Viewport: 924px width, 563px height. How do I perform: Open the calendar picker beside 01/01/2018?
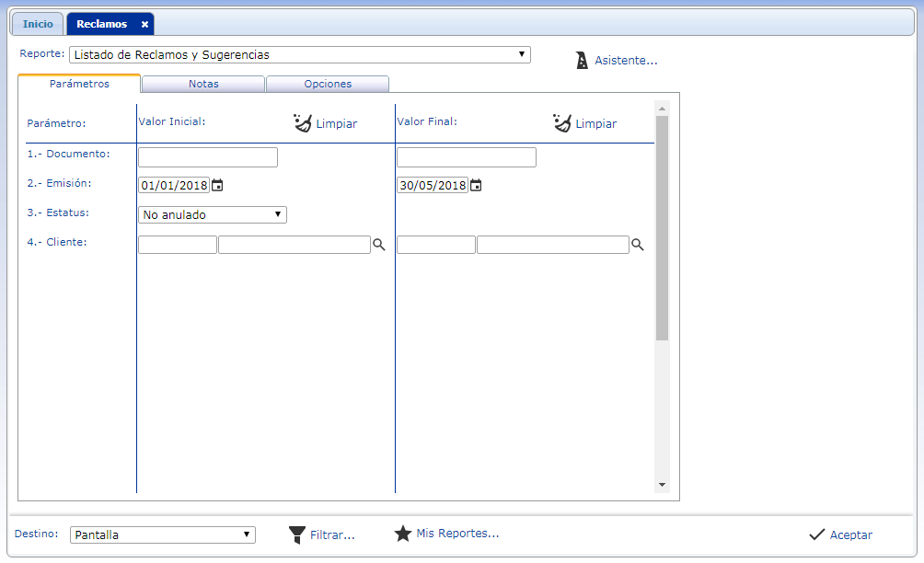point(217,186)
